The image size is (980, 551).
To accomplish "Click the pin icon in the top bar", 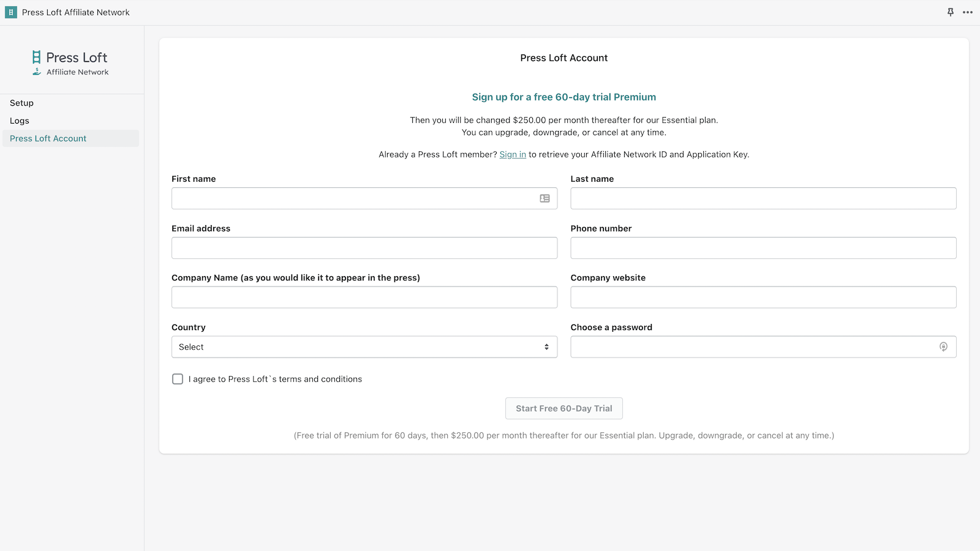I will 950,12.
